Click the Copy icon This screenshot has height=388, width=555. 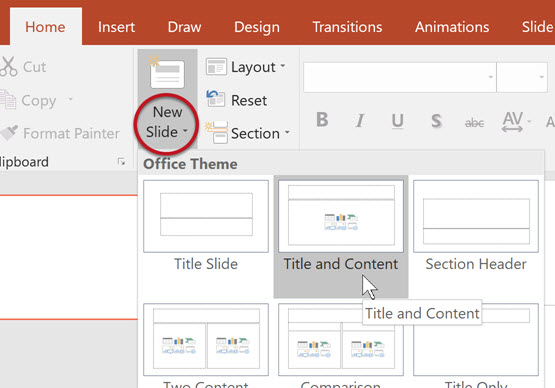point(8,100)
